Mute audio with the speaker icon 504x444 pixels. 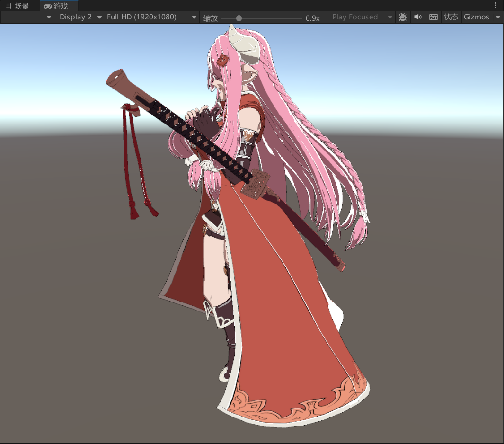(418, 17)
